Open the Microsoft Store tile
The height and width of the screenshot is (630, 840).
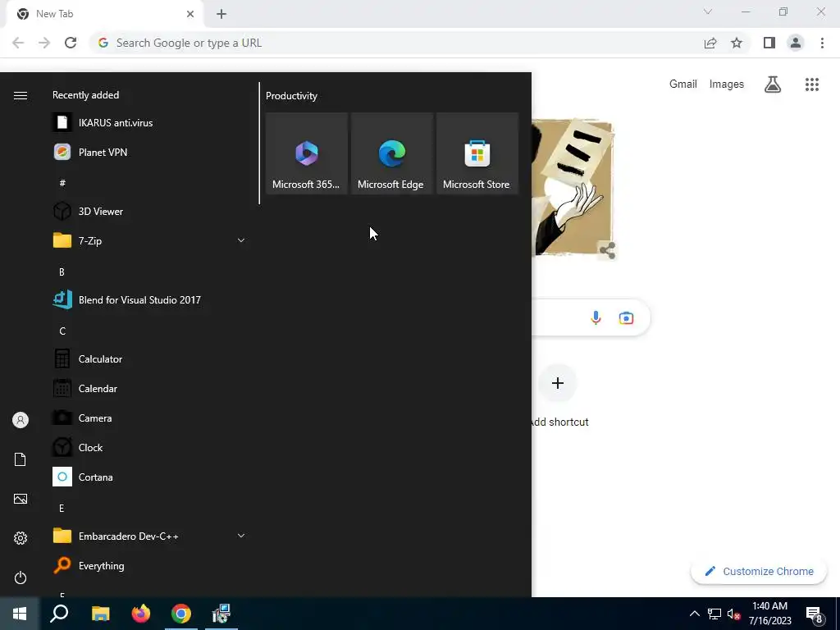pos(477,153)
